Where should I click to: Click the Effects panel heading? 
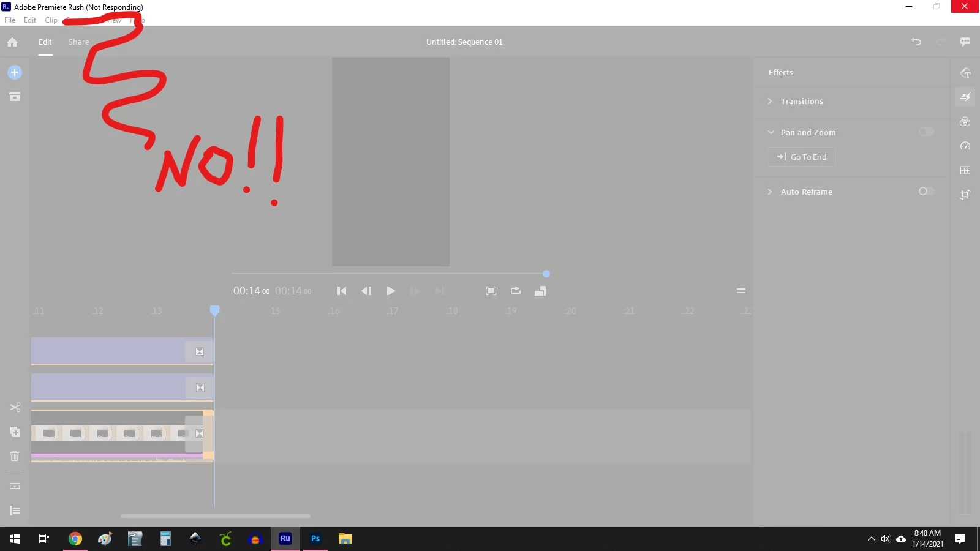781,72
